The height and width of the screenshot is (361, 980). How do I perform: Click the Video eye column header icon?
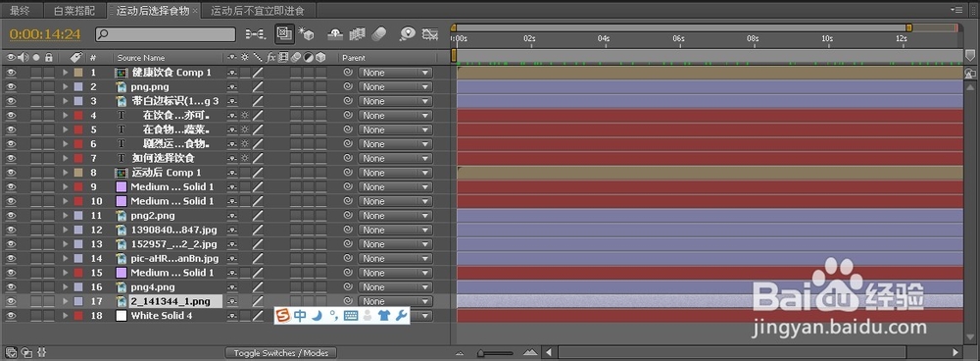[11, 58]
